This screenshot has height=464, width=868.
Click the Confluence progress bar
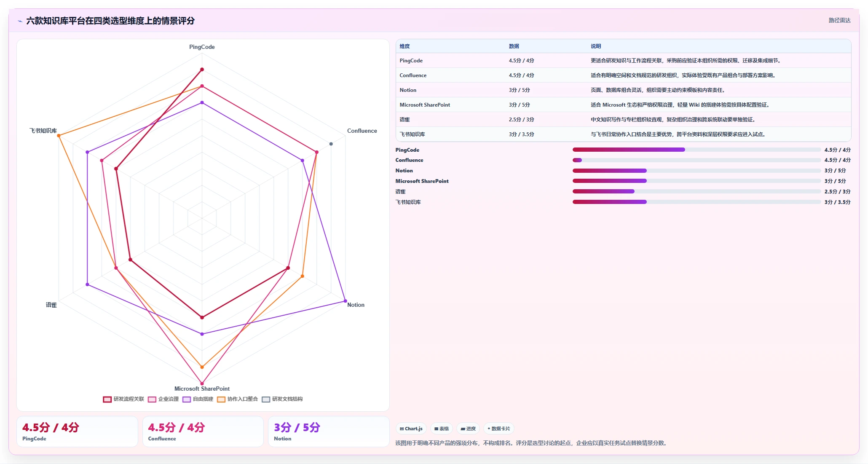point(697,160)
